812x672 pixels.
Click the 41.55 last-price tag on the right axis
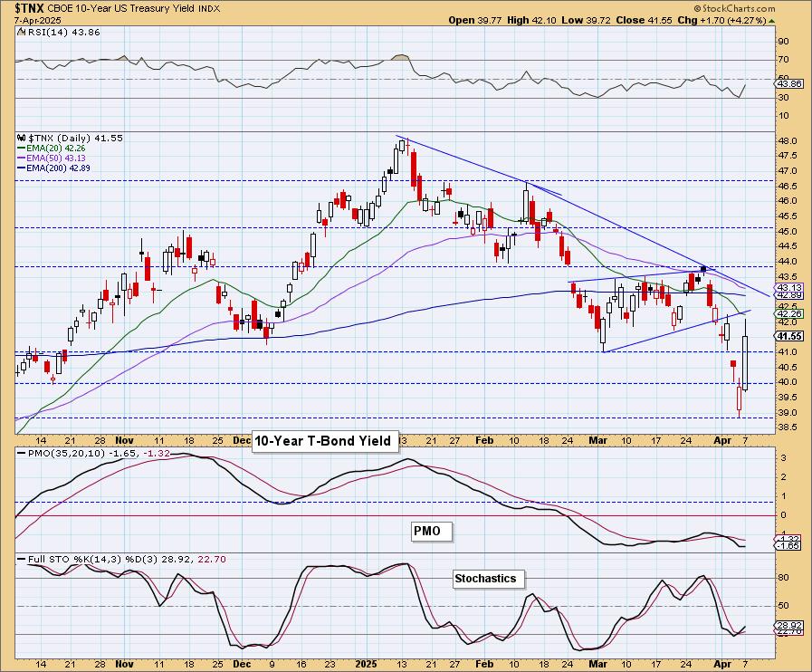click(789, 336)
